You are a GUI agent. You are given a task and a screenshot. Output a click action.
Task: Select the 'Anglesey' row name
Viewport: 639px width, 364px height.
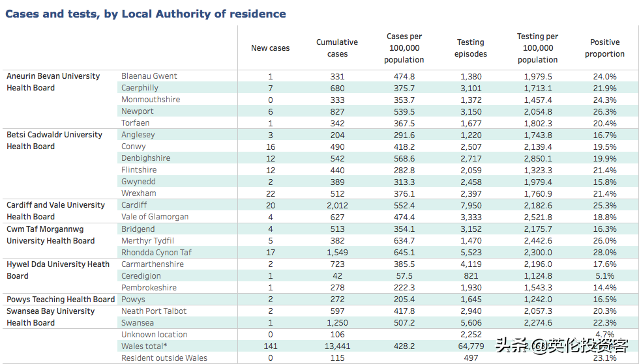click(138, 135)
